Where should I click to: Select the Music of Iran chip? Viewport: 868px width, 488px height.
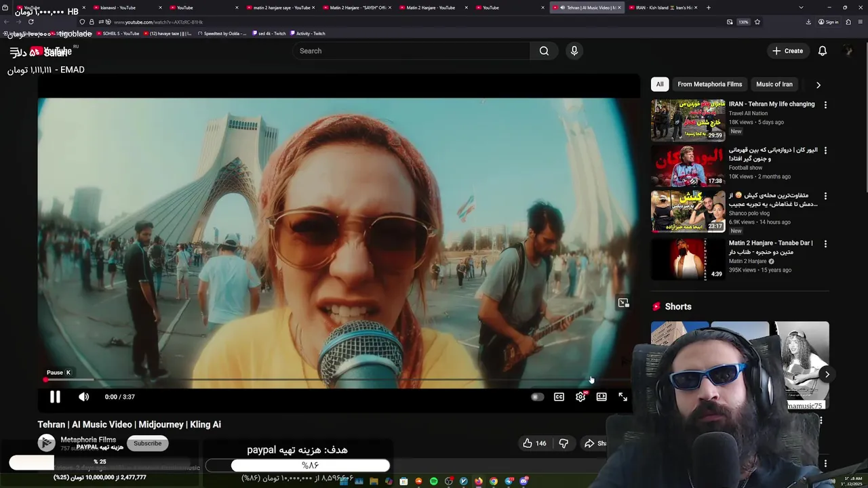(774, 84)
